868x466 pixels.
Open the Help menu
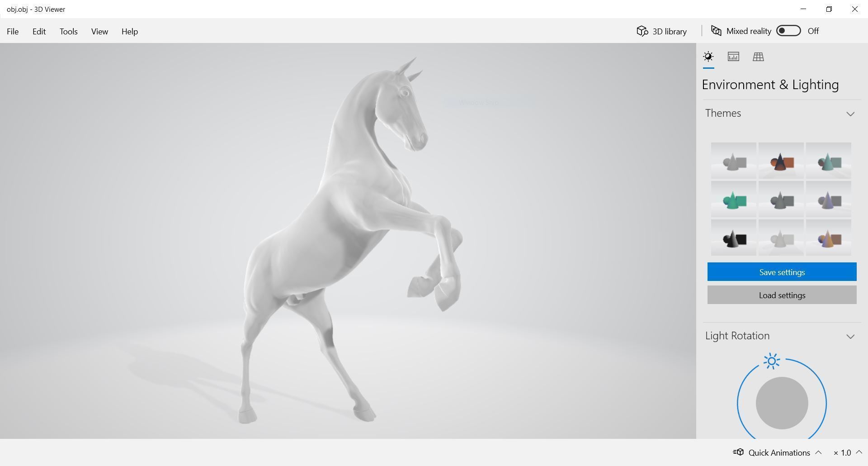(129, 31)
